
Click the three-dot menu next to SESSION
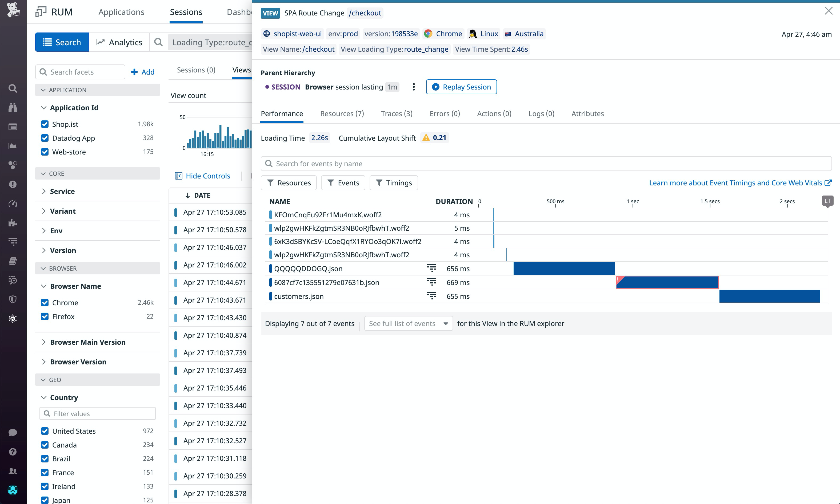pos(414,87)
